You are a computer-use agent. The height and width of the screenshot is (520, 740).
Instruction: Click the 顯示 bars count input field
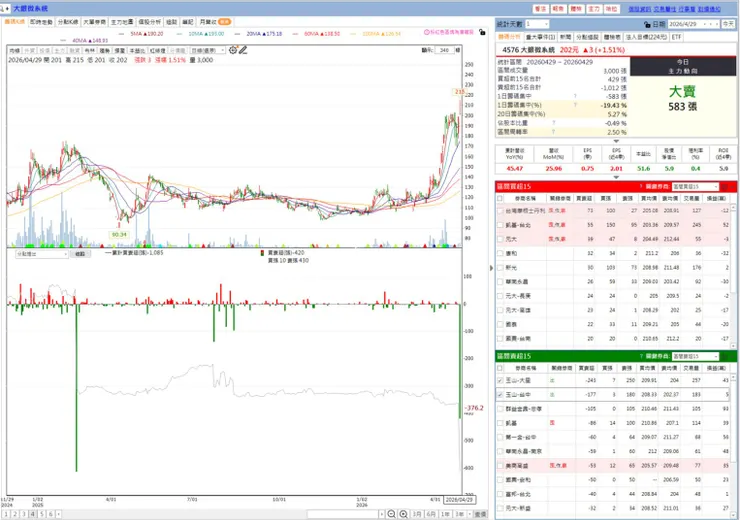[x=444, y=50]
